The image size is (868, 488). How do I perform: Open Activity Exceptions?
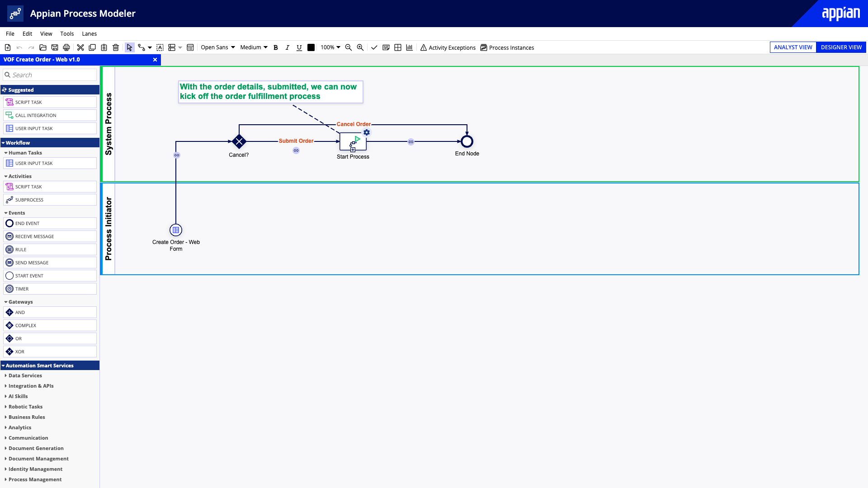click(448, 47)
